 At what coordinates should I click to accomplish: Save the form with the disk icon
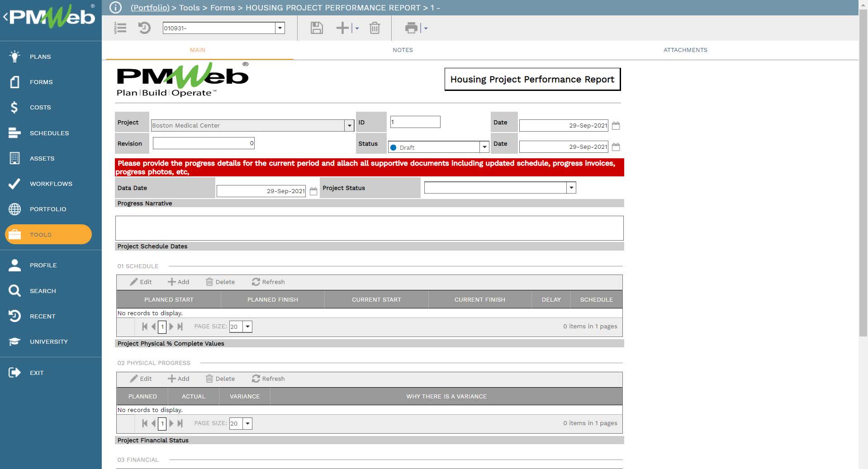pyautogui.click(x=317, y=28)
